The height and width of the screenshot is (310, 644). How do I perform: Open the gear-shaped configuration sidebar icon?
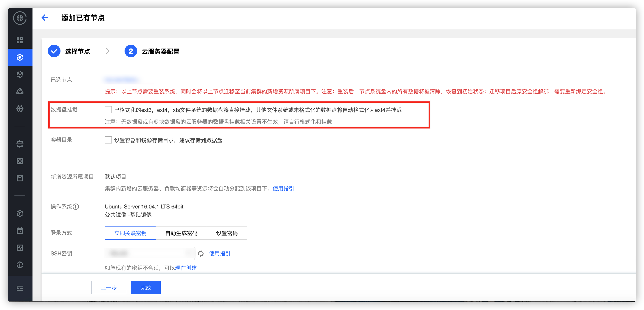point(20,144)
